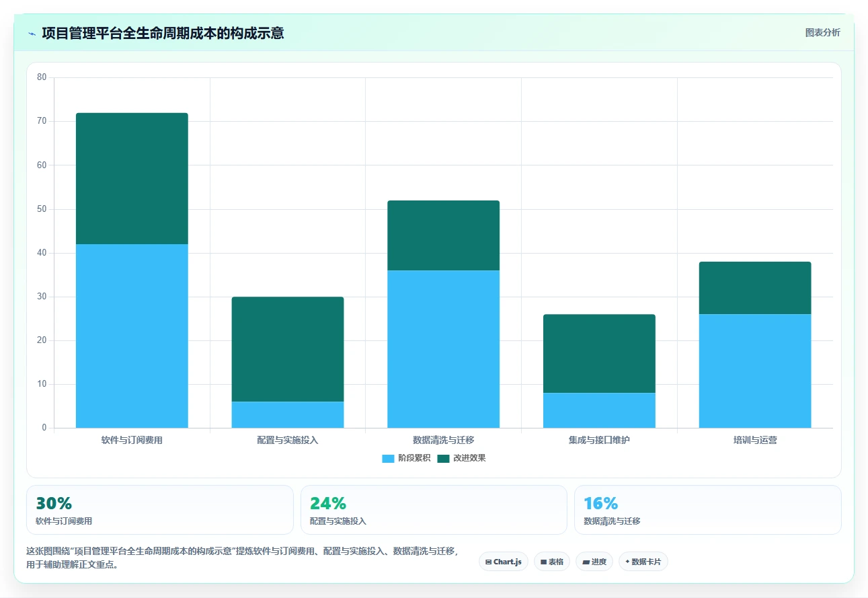Click the blue bar segment for 配置与实施投入
Image resolution: width=868 pixels, height=598 pixels.
pyautogui.click(x=288, y=414)
